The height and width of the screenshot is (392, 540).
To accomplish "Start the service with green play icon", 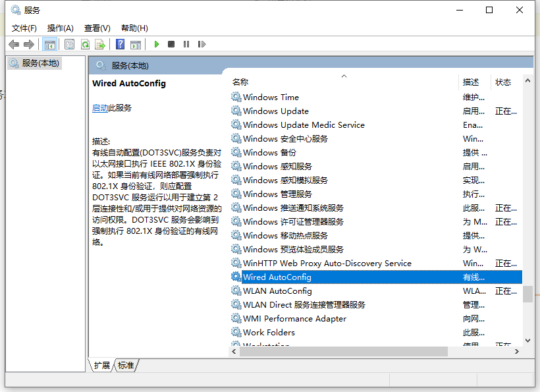I will [x=157, y=44].
